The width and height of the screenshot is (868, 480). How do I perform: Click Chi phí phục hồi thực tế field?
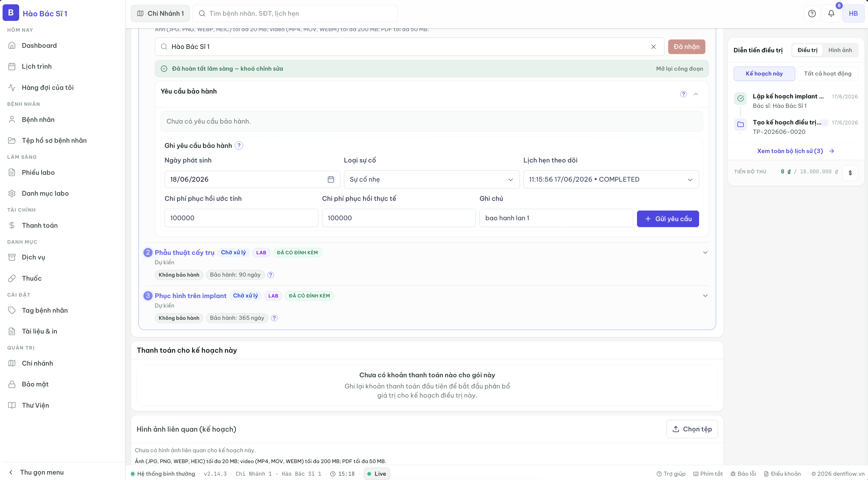[399, 218]
